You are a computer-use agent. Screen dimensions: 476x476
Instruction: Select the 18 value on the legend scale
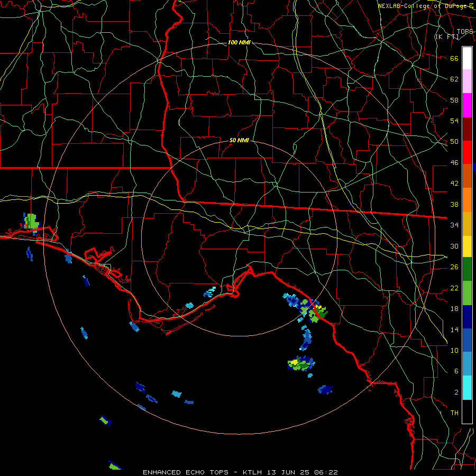click(454, 309)
